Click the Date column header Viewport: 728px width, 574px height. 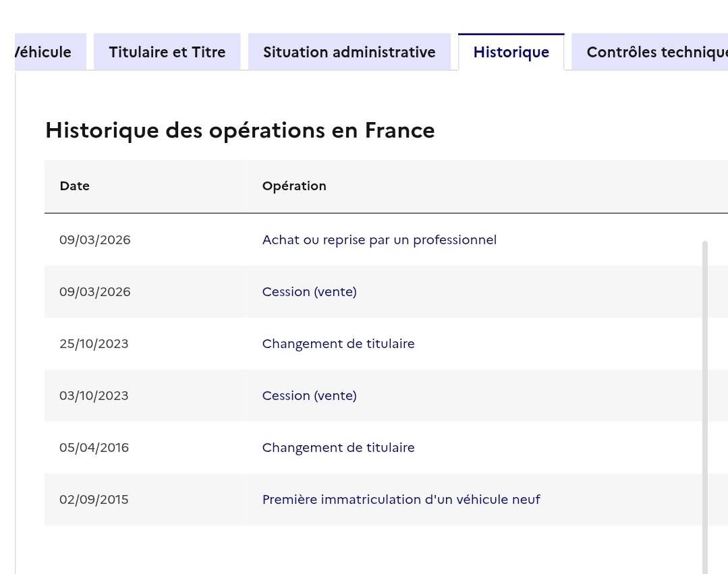[x=74, y=185]
